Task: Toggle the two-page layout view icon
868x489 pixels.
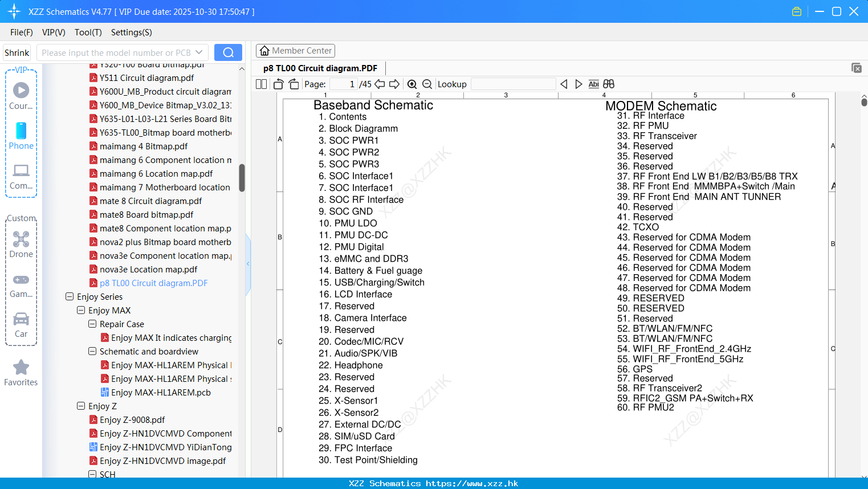Action: pos(261,84)
